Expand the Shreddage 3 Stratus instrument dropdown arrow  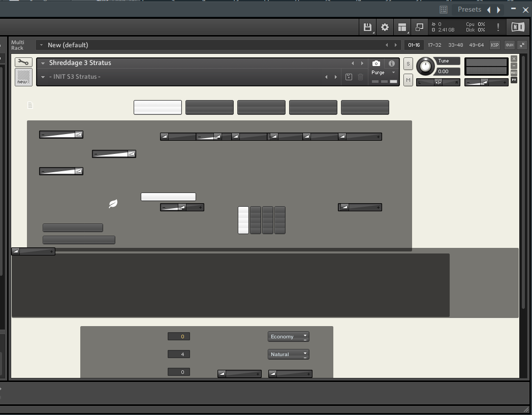(43, 63)
